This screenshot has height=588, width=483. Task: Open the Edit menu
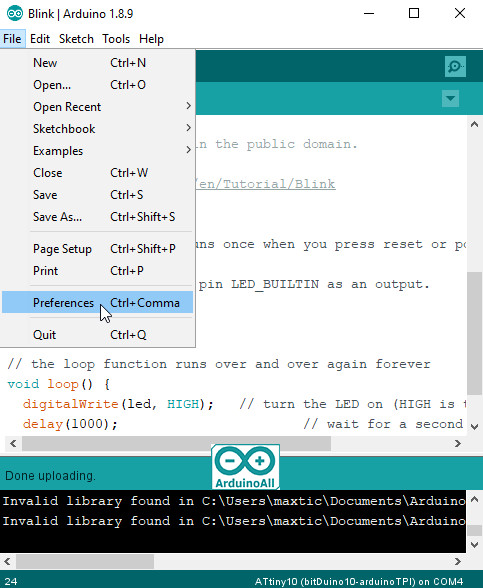40,39
